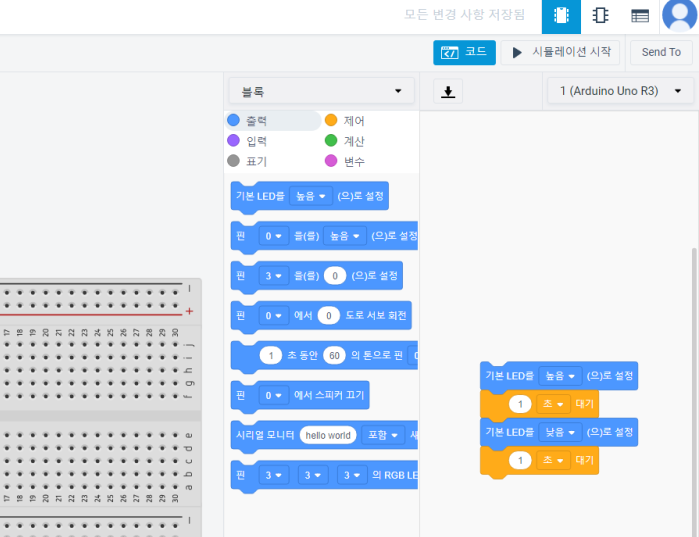The width and height of the screenshot is (699, 537).
Task: Open schematic view icon
Action: [x=600, y=16]
